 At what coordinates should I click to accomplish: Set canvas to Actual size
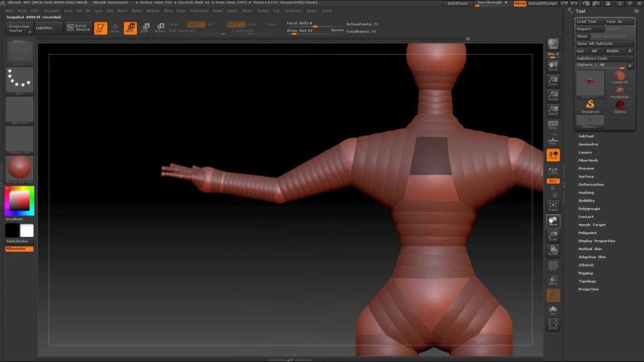pos(553,96)
